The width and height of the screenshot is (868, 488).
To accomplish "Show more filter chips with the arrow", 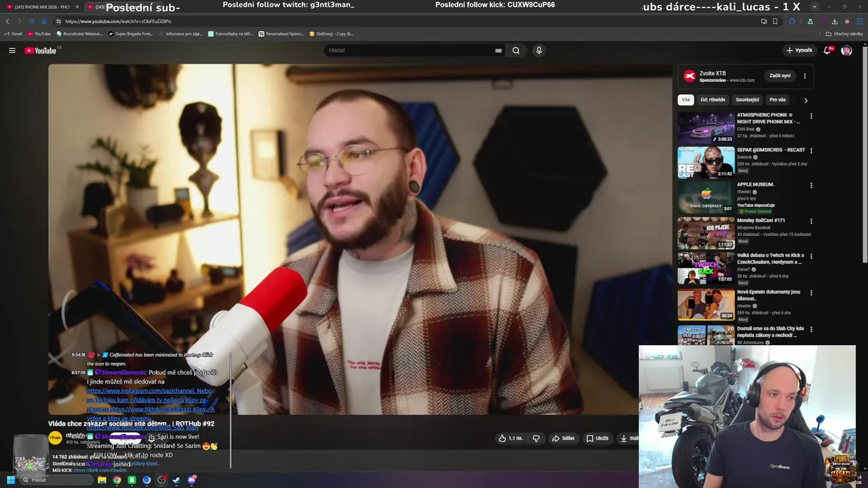I will [x=806, y=100].
